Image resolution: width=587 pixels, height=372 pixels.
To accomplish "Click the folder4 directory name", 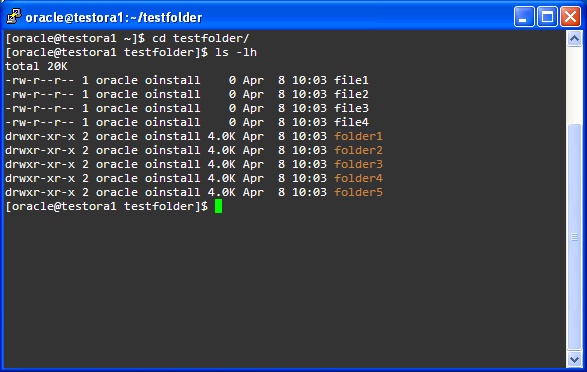I will 358,178.
